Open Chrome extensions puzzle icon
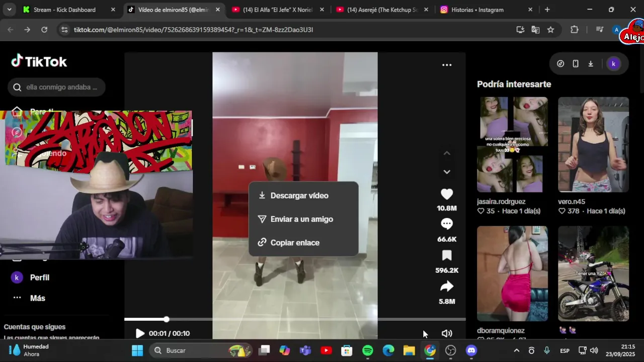This screenshot has height=362, width=644. point(575,30)
